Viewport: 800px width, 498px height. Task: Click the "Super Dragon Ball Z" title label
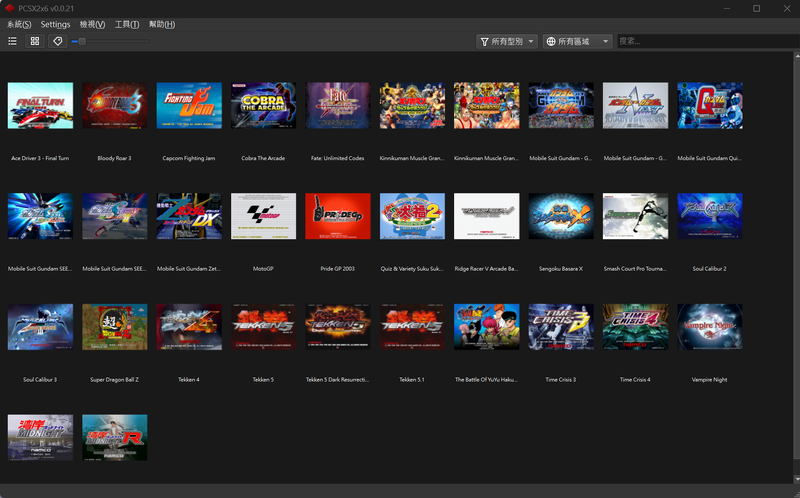114,380
